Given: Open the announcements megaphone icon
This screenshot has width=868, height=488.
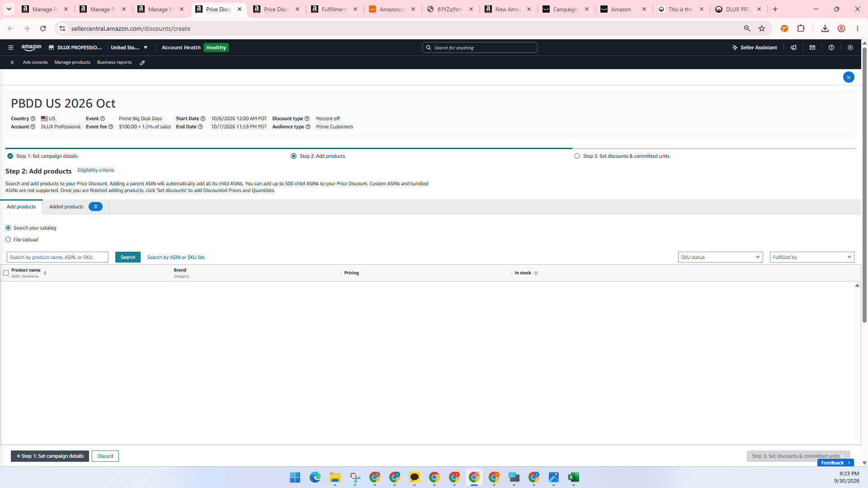Looking at the screenshot, I should 793,47.
